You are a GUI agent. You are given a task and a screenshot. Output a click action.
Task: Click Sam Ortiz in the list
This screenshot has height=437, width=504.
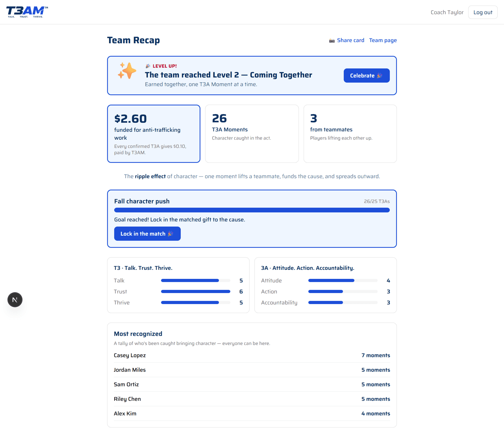coord(126,384)
